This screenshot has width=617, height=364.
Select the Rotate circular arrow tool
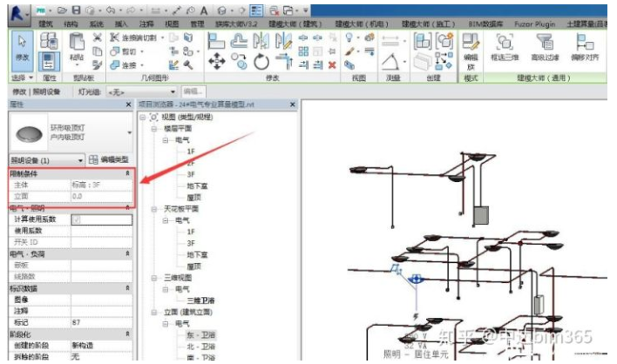[261, 62]
